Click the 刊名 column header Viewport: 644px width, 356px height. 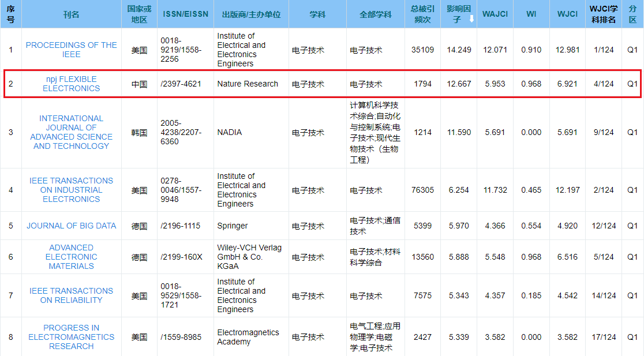(71, 14)
